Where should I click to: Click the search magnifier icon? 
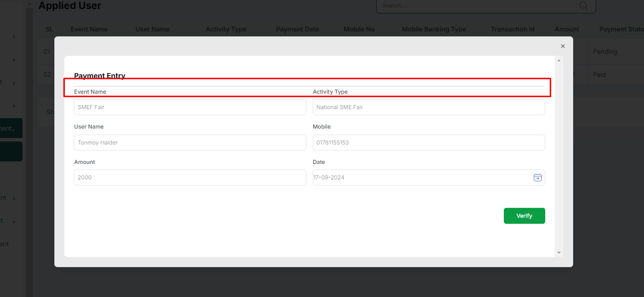point(584,5)
